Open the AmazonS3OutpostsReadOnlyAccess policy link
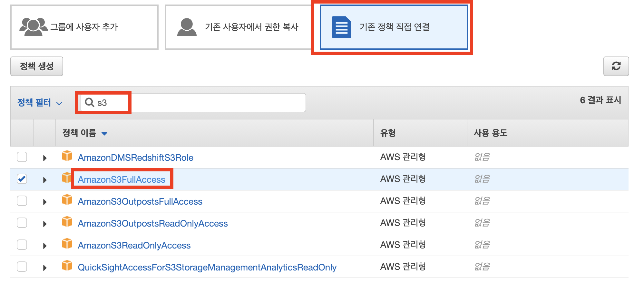Image resolution: width=644 pixels, height=295 pixels. point(153,223)
